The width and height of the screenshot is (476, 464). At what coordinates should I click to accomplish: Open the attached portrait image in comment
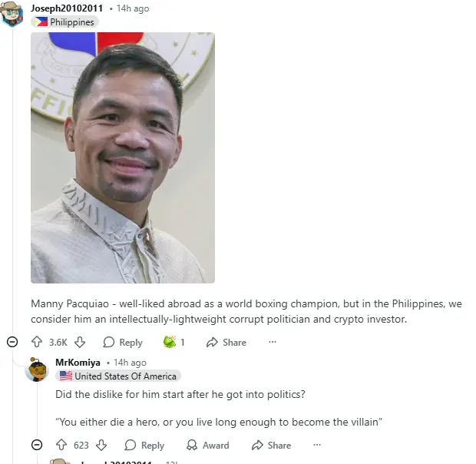(123, 157)
